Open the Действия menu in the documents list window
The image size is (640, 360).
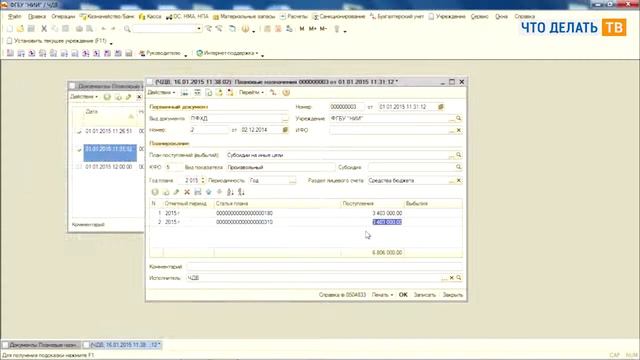tap(84, 97)
